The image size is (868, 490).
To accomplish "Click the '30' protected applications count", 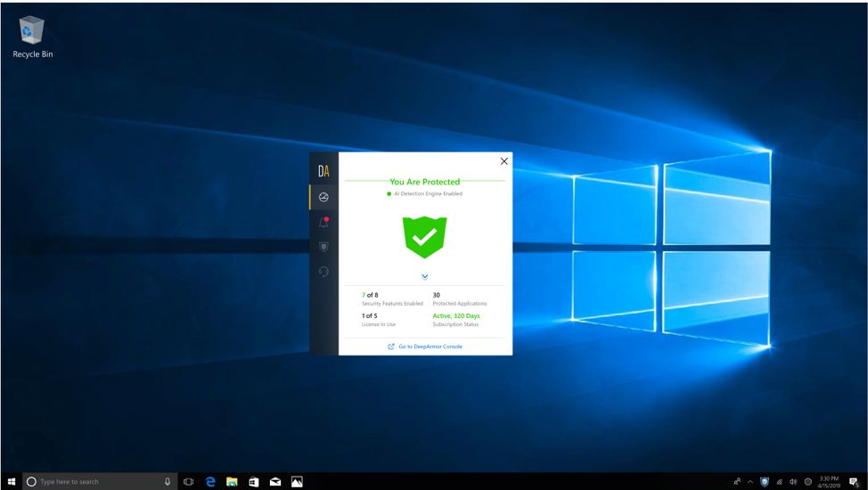I will point(436,295).
